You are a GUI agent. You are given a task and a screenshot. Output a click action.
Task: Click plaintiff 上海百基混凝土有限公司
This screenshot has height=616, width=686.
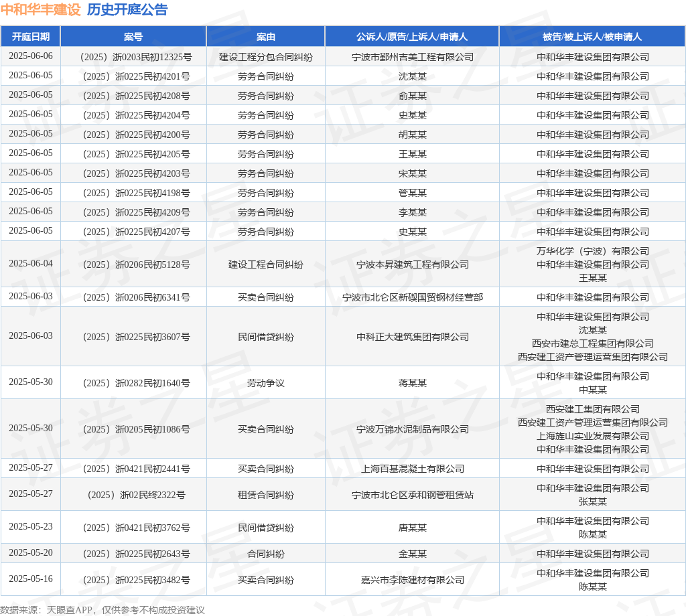tap(412, 469)
